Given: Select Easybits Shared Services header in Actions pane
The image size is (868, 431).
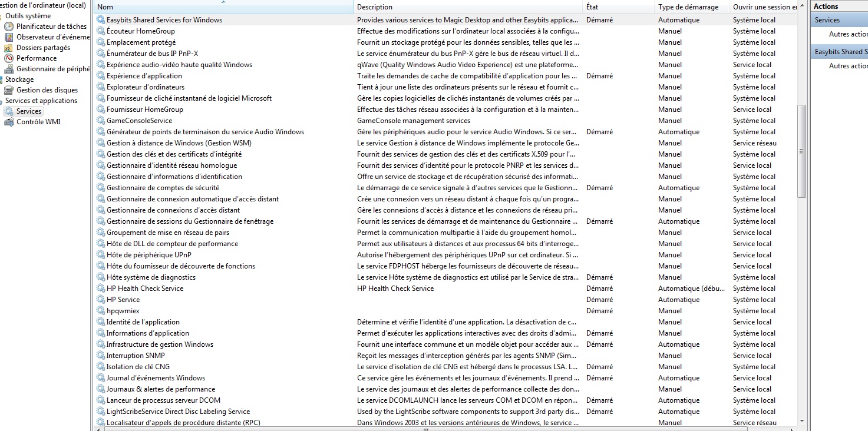Looking at the screenshot, I should point(839,52).
